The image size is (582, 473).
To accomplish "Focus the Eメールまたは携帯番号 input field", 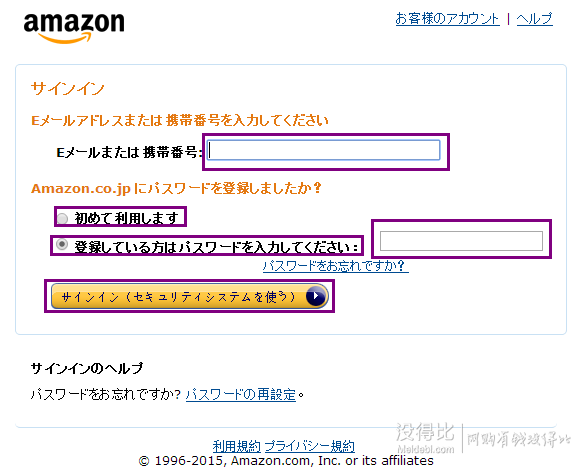I will click(x=323, y=150).
